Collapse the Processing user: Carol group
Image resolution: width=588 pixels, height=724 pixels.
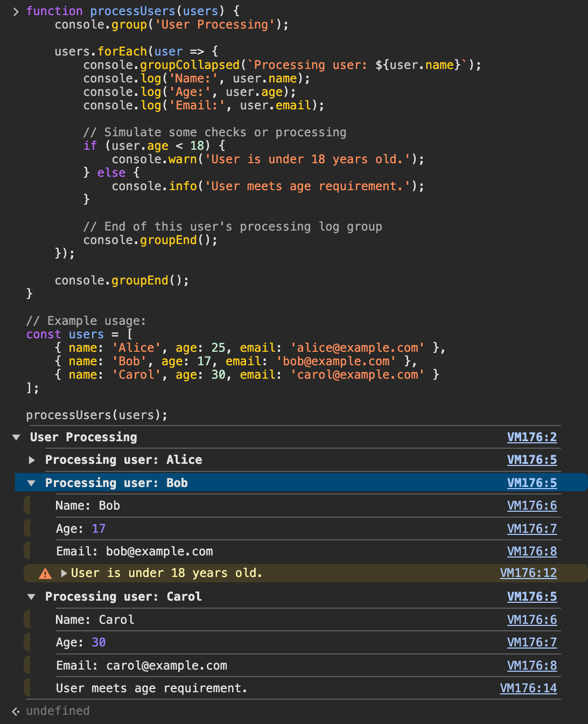point(31,597)
